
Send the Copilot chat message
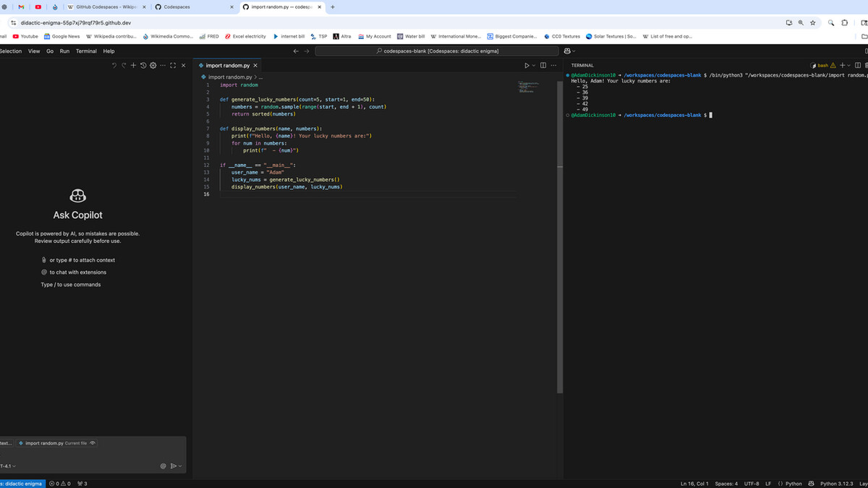tap(173, 466)
